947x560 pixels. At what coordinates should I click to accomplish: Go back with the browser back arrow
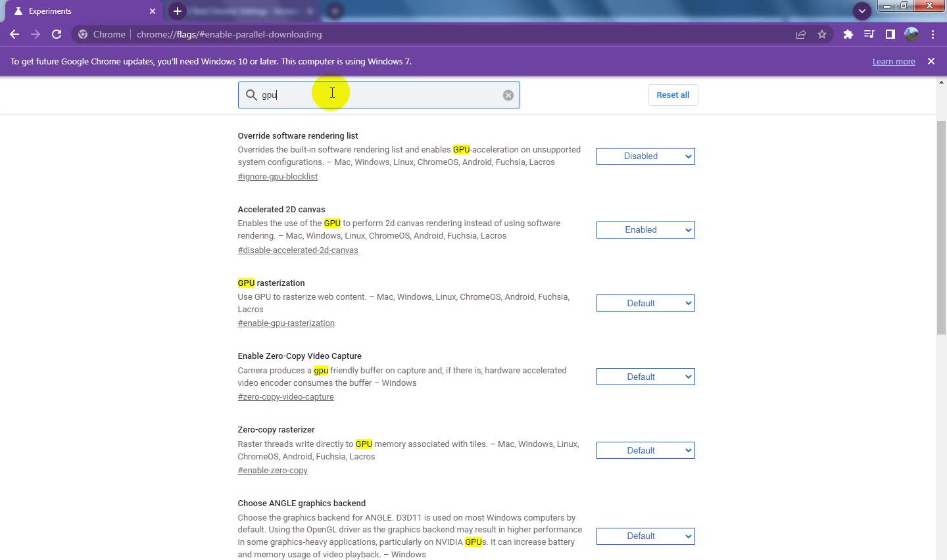pos(14,34)
